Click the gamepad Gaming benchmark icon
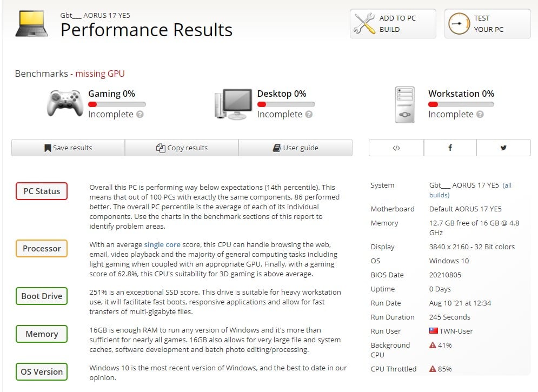 pos(65,103)
